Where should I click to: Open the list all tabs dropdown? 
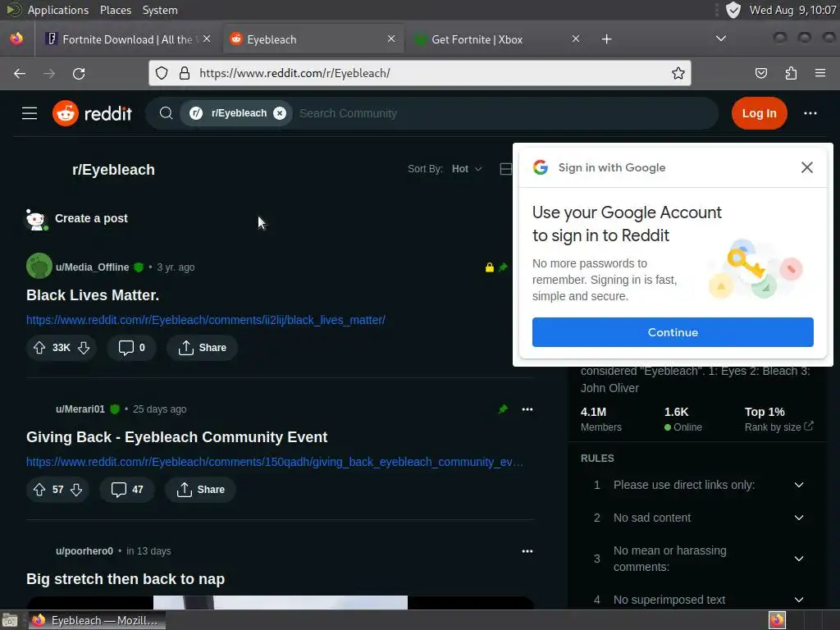(721, 39)
